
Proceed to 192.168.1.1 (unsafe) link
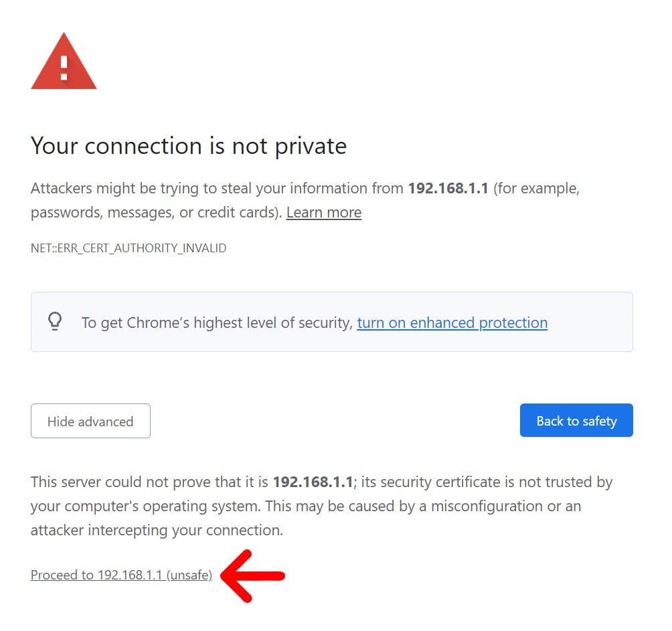pyautogui.click(x=121, y=575)
